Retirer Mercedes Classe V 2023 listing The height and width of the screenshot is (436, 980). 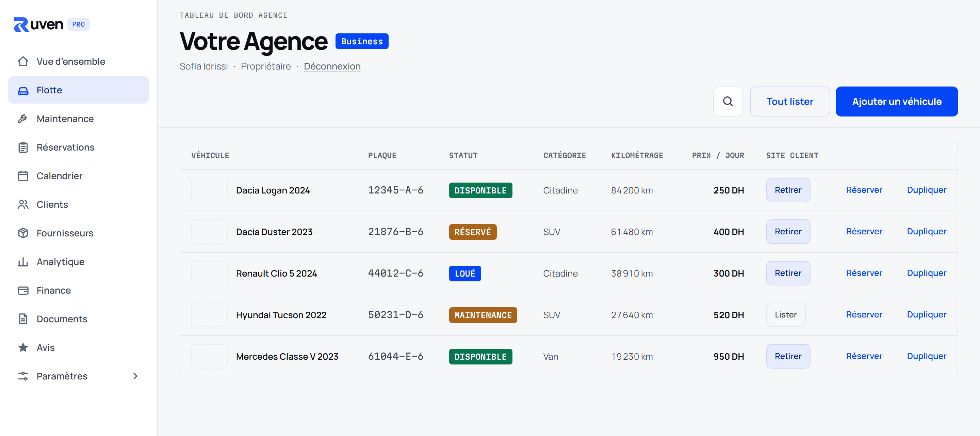click(788, 356)
